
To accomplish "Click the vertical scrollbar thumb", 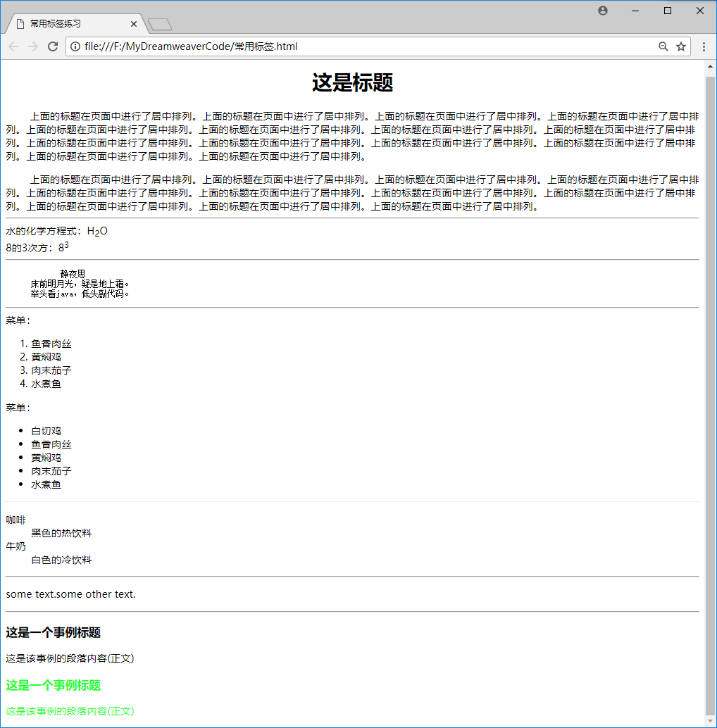I will point(710,397).
